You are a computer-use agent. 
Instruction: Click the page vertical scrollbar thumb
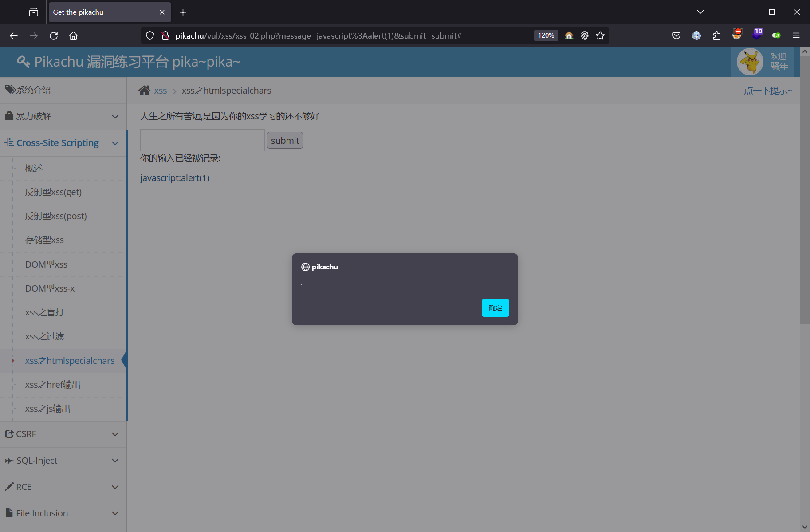pyautogui.click(x=805, y=190)
